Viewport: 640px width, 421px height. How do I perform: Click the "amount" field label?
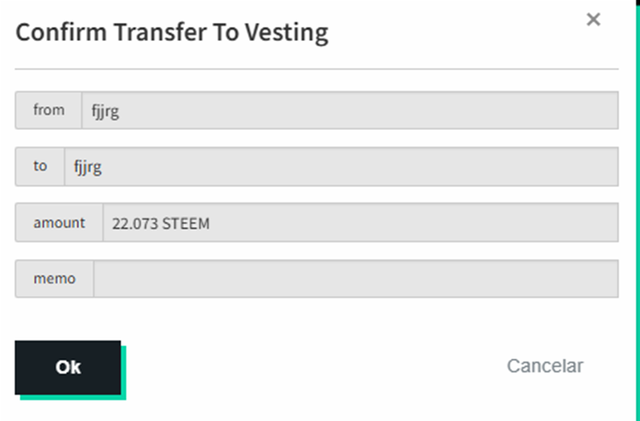pyautogui.click(x=58, y=223)
